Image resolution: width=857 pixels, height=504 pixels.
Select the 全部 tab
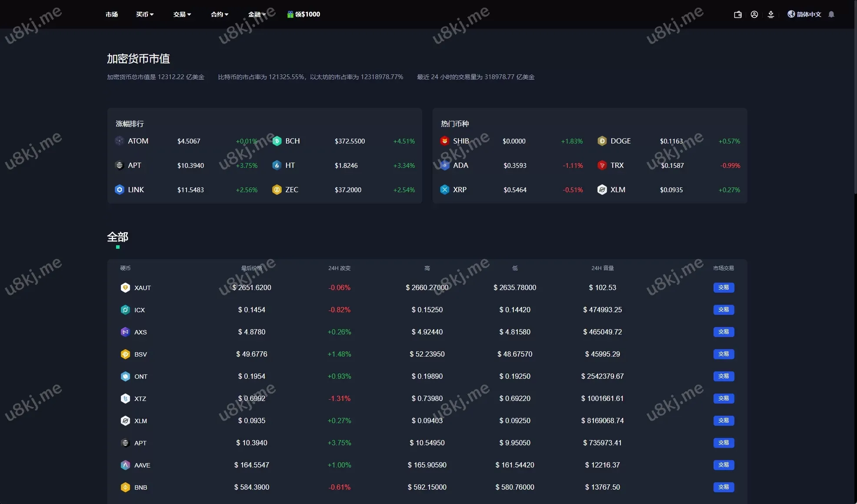click(x=117, y=237)
